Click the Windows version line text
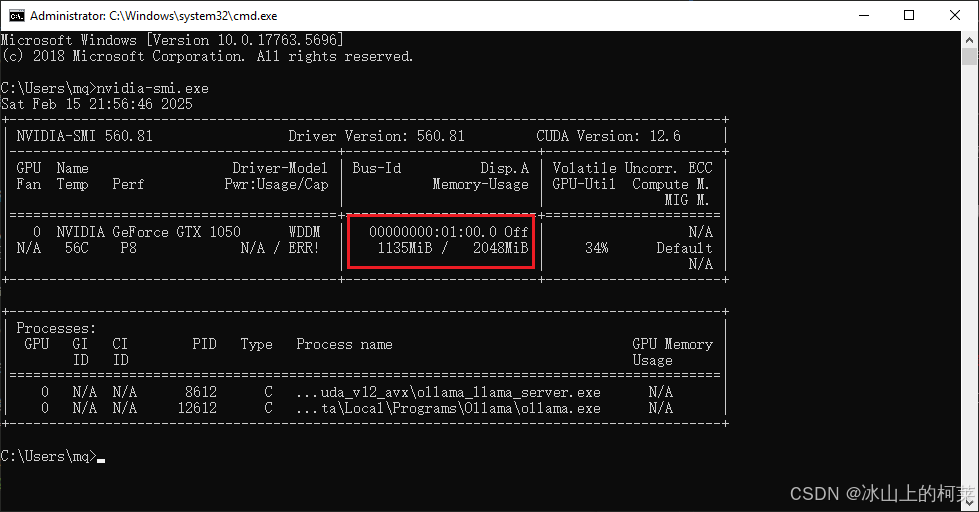This screenshot has width=979, height=512. [172, 40]
